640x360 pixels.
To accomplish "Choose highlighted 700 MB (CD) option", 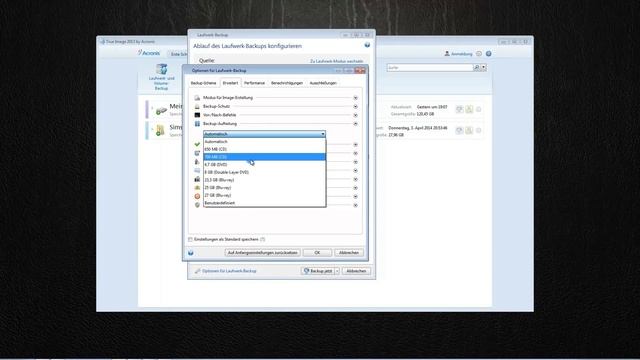I will click(x=264, y=157).
